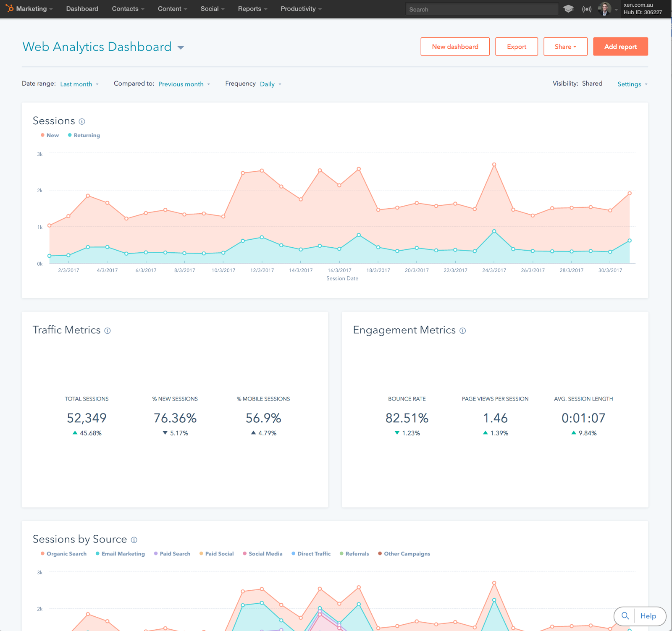Click the Engagement Metrics info icon
Viewport: 672px width, 631px height.
(x=462, y=331)
